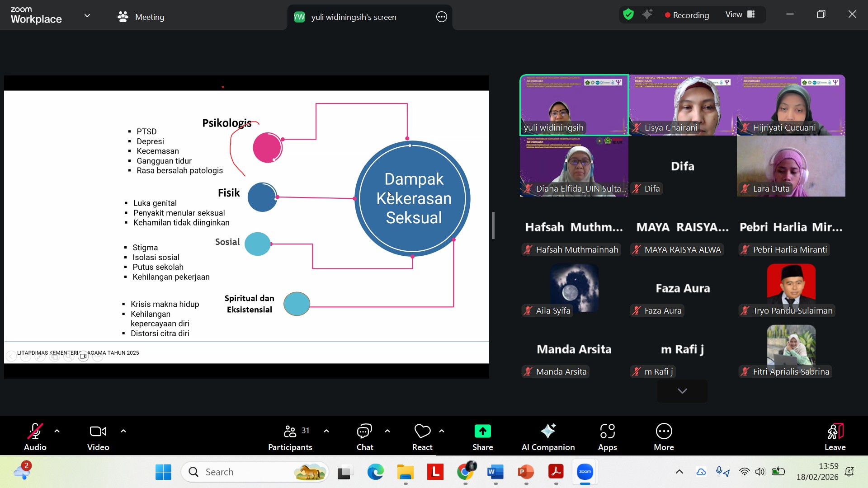
Task: Open the Participants list
Action: [290, 437]
